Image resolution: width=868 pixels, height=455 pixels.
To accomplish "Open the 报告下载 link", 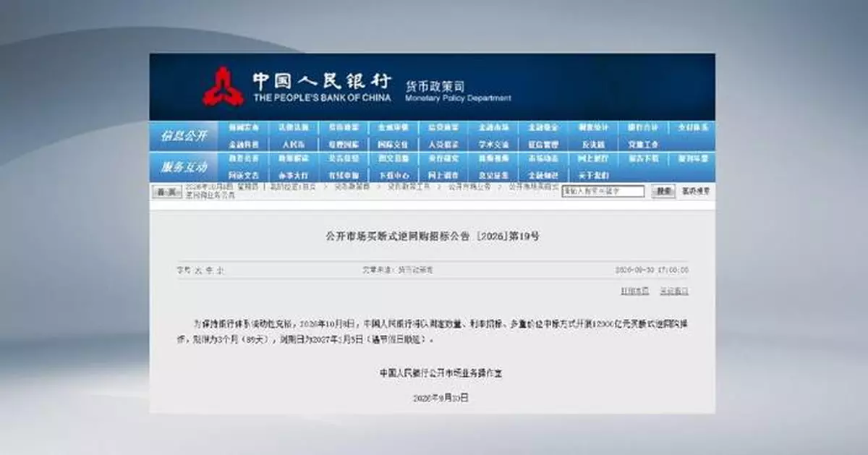I will (x=643, y=158).
